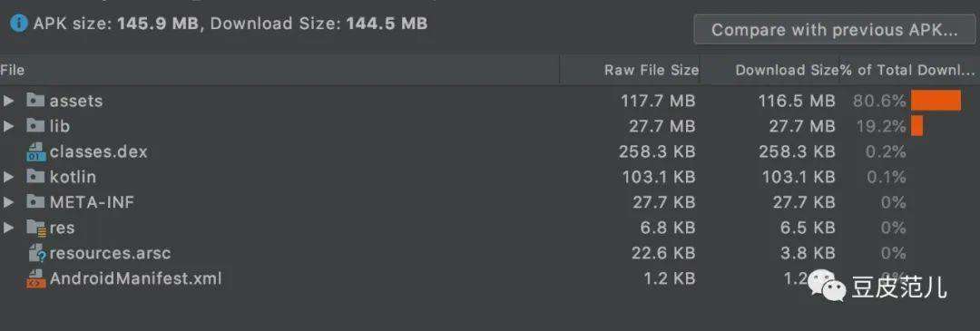The height and width of the screenshot is (331, 980).
Task: Expand the kotlin folder tree arrow
Action: tap(9, 177)
